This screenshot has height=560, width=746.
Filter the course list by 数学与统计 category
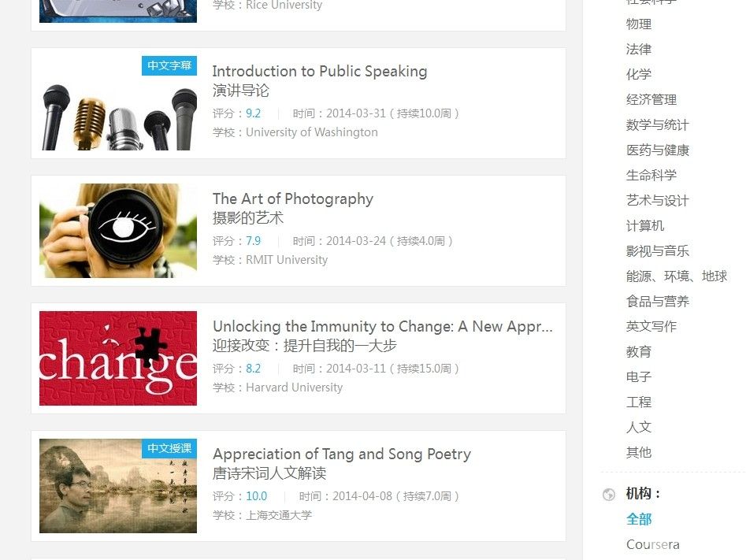click(658, 125)
